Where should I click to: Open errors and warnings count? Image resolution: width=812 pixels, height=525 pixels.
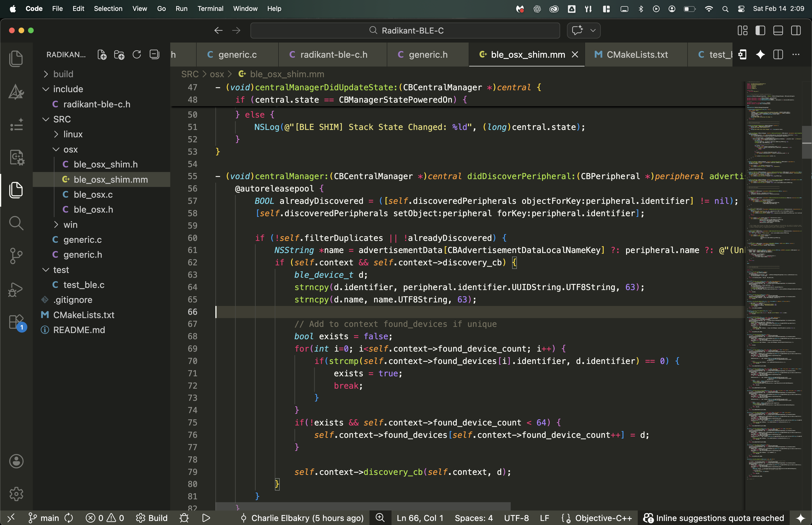pyautogui.click(x=105, y=518)
